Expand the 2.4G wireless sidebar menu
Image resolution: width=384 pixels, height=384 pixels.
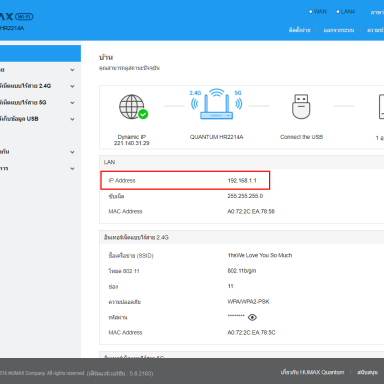pyautogui.click(x=40, y=86)
